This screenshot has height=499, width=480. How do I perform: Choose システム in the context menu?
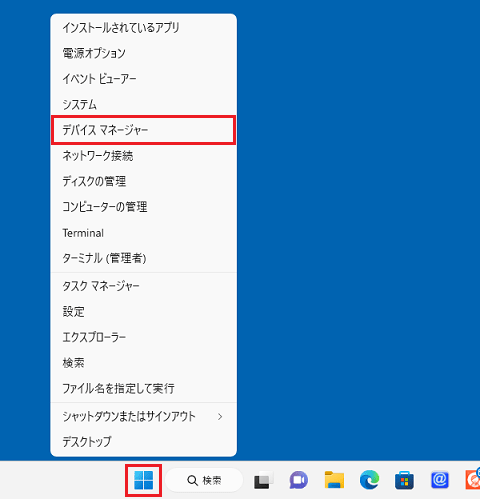tap(144, 104)
